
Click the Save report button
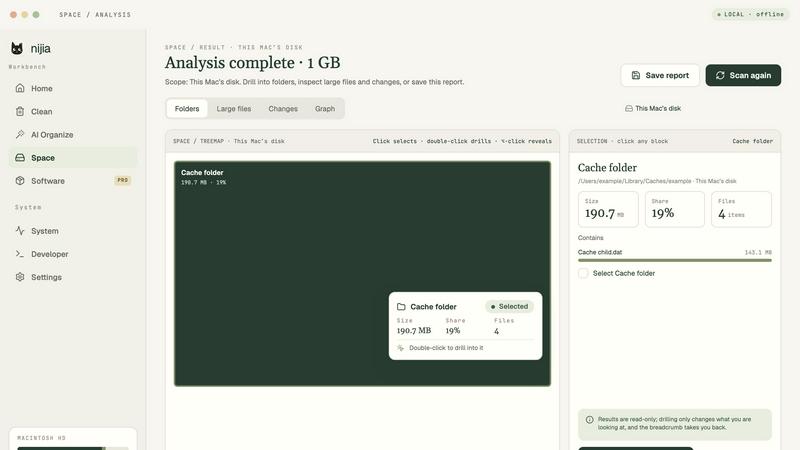[x=660, y=76]
